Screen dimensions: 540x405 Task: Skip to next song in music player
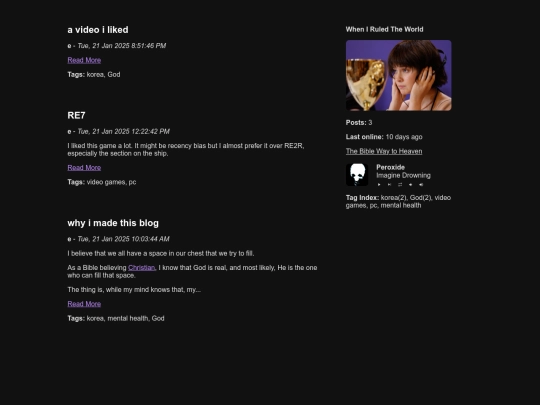(x=390, y=185)
